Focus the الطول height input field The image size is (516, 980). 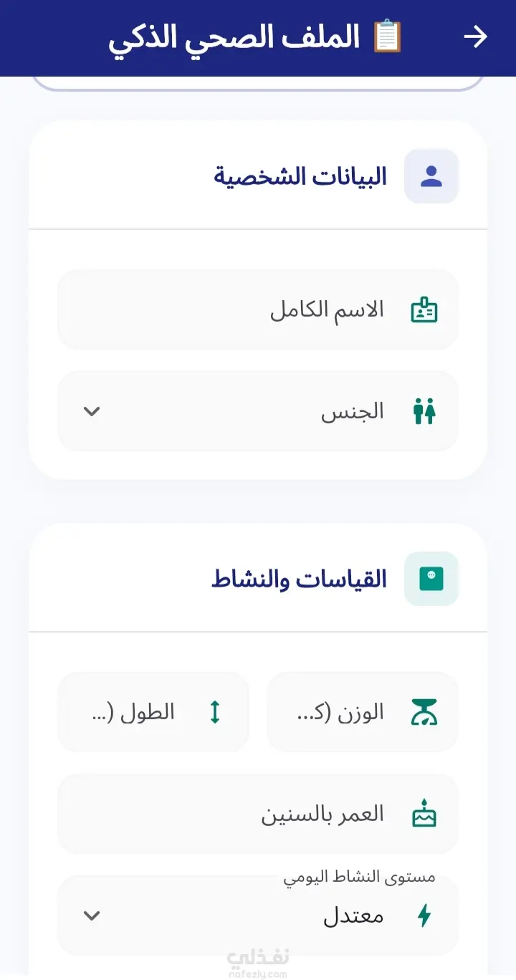pyautogui.click(x=153, y=712)
